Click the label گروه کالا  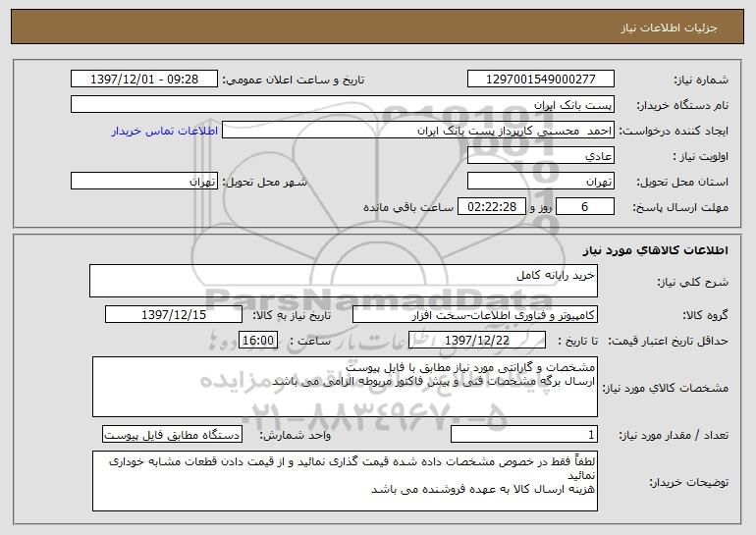[705, 315]
